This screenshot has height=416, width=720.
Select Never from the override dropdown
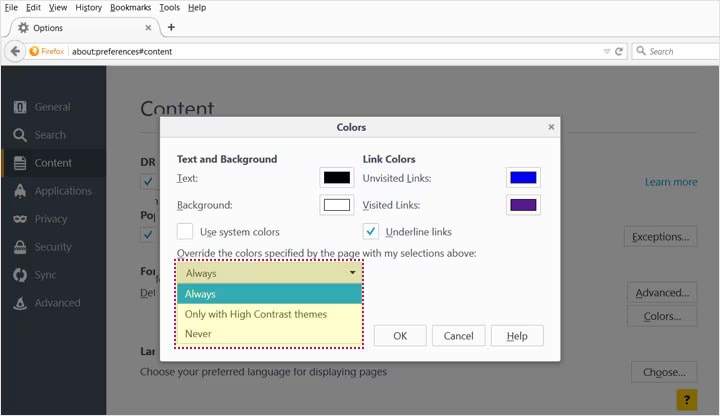point(198,334)
